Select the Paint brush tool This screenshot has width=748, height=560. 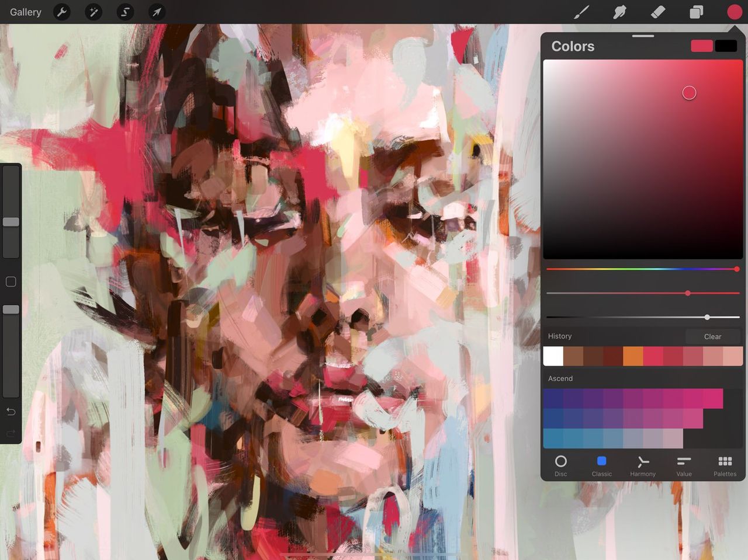[581, 12]
